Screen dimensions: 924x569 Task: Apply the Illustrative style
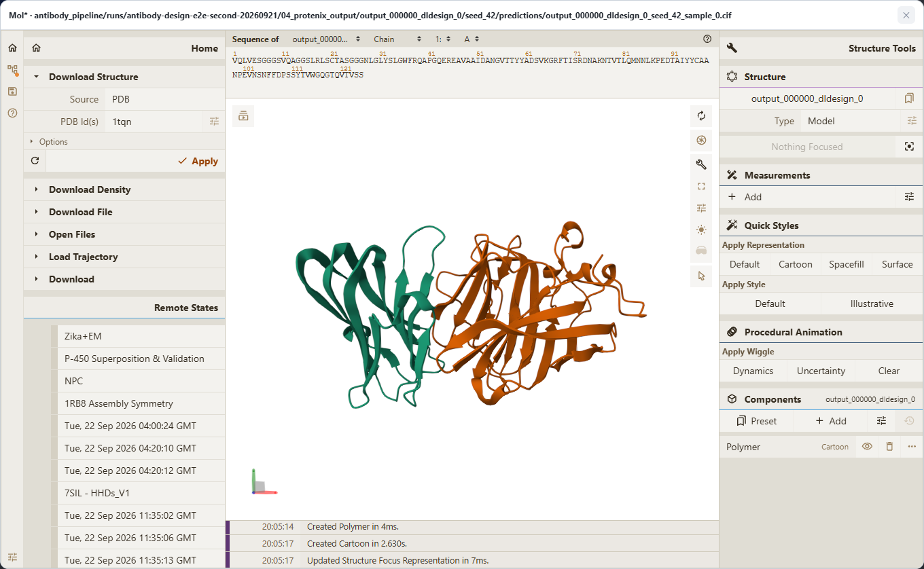[872, 304]
